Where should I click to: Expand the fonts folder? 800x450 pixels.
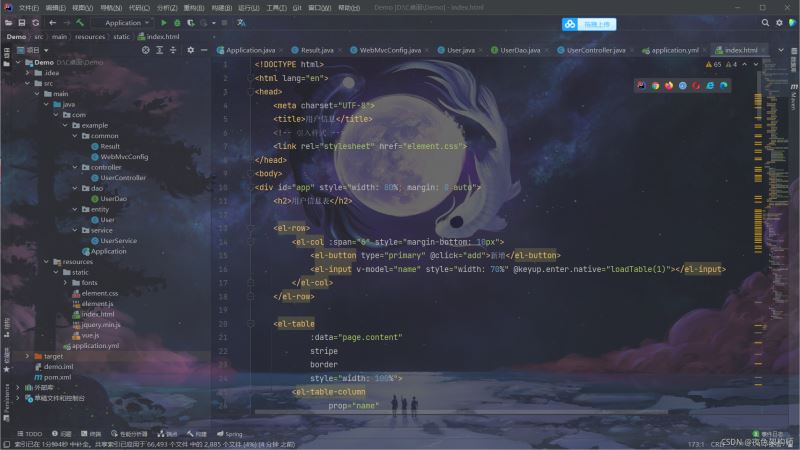pyautogui.click(x=66, y=283)
